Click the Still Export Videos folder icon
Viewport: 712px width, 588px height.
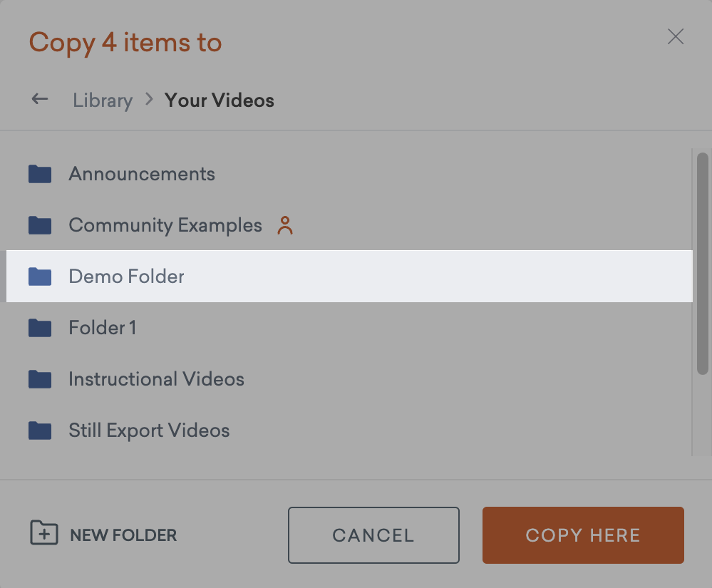pos(40,430)
